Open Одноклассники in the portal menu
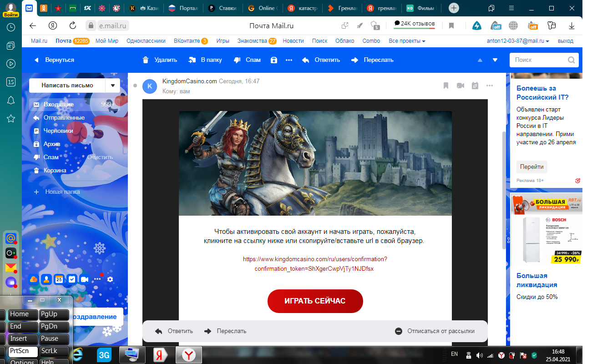Viewport: 592px width, 364px height. [146, 41]
